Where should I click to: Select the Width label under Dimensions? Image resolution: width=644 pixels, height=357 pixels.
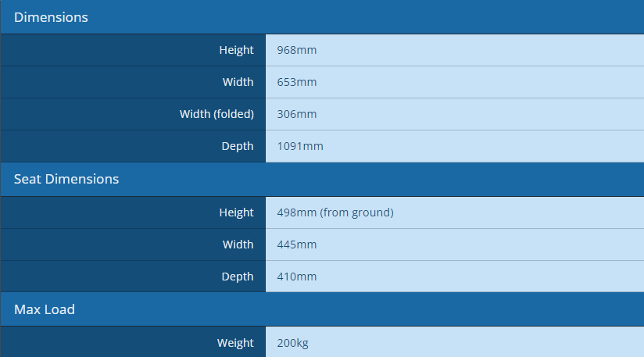pos(238,82)
